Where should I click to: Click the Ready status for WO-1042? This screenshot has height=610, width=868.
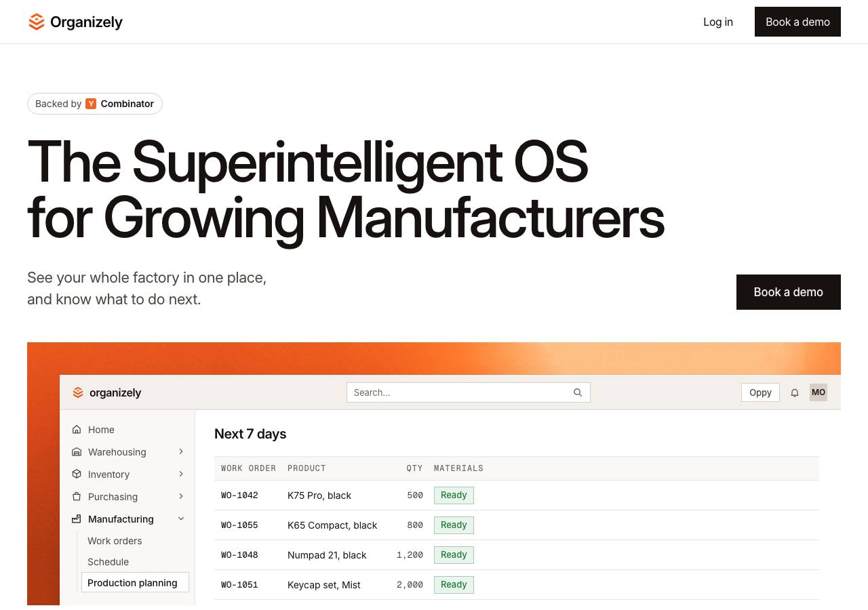[x=454, y=495]
